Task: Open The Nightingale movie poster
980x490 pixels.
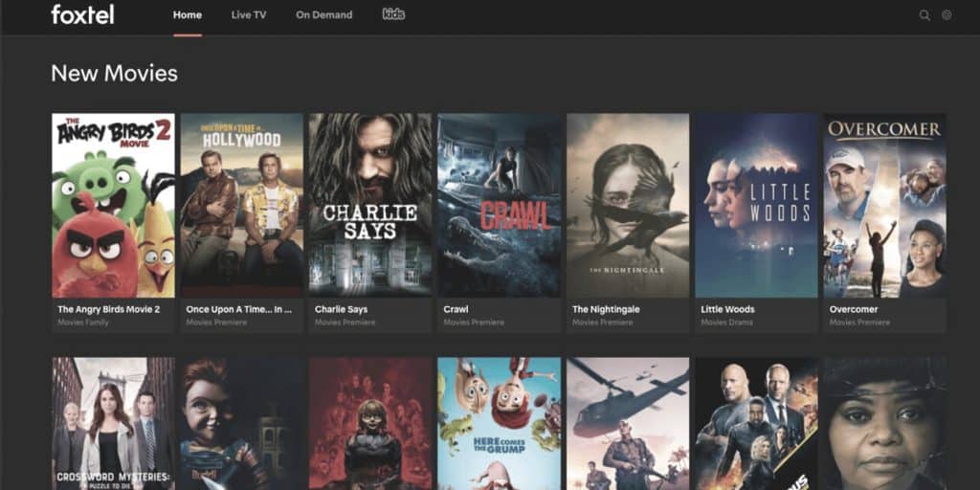Action: coord(628,205)
